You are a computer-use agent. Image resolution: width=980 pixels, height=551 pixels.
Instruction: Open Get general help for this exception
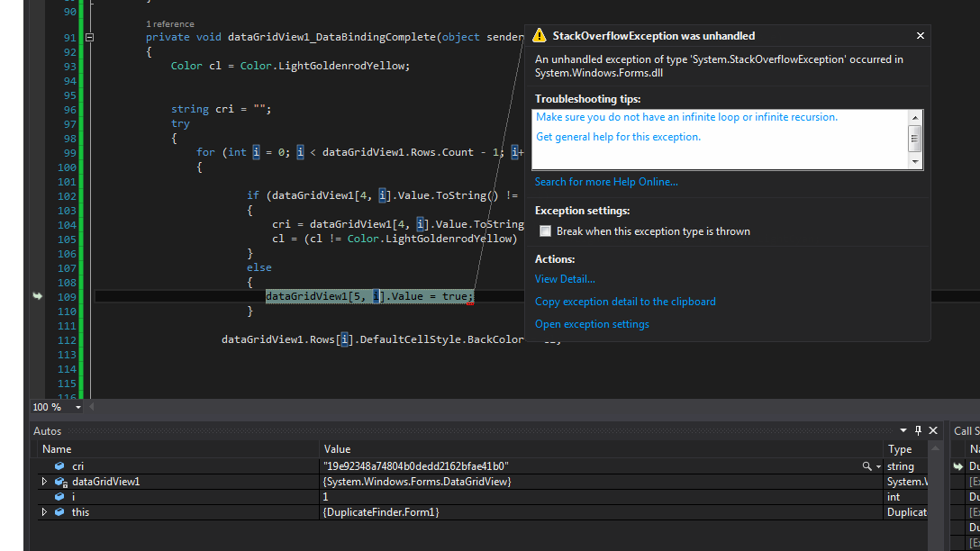tap(618, 137)
